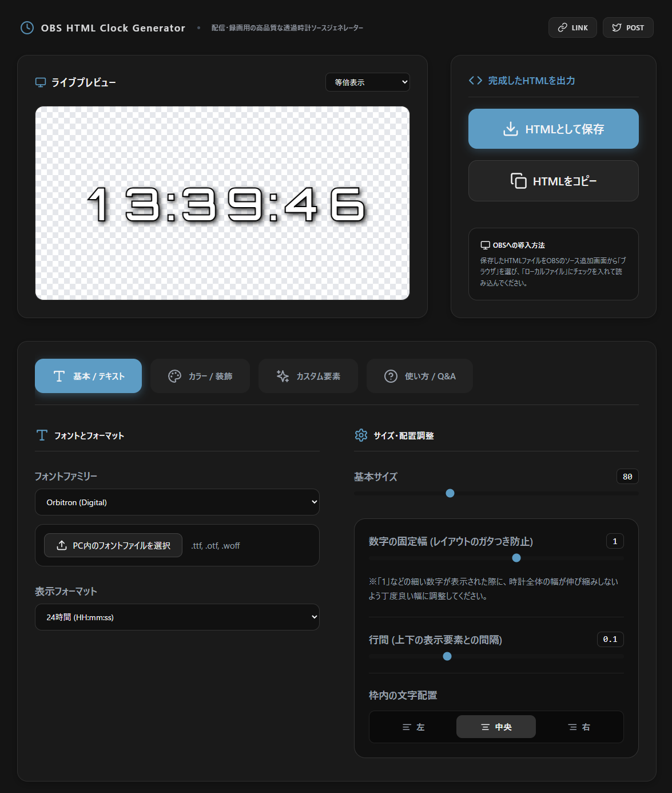Click the monitor icon beside ライブプレビュー
The width and height of the screenshot is (672, 793).
(41, 82)
